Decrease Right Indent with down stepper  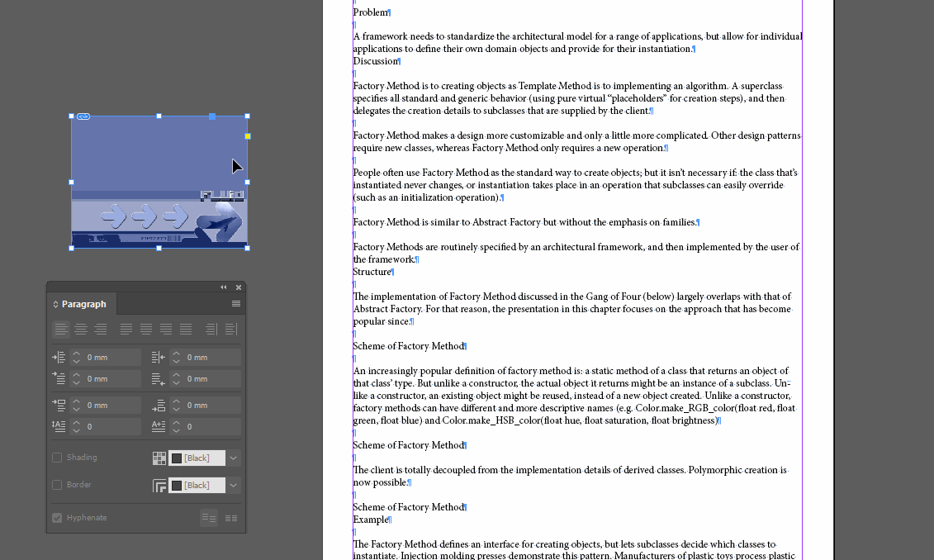(177, 362)
